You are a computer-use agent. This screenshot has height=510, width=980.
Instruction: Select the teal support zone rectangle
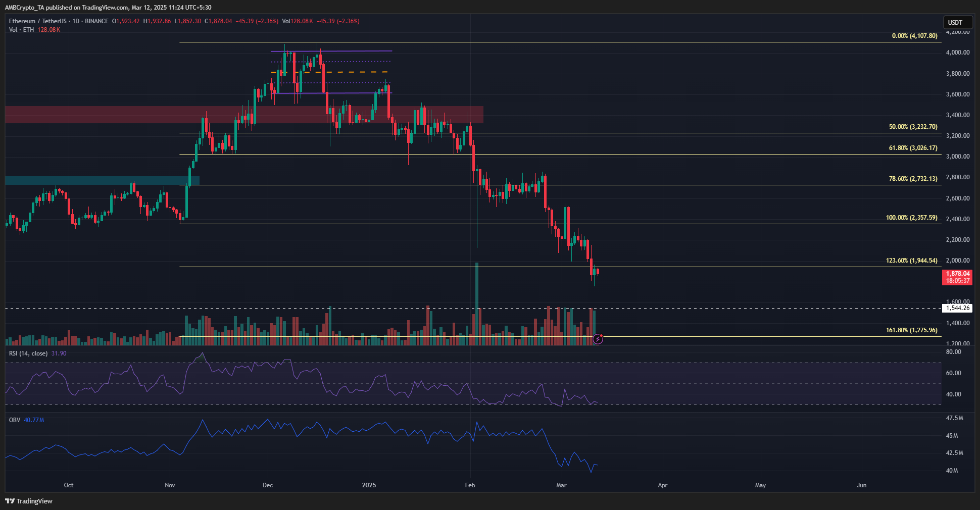click(101, 180)
